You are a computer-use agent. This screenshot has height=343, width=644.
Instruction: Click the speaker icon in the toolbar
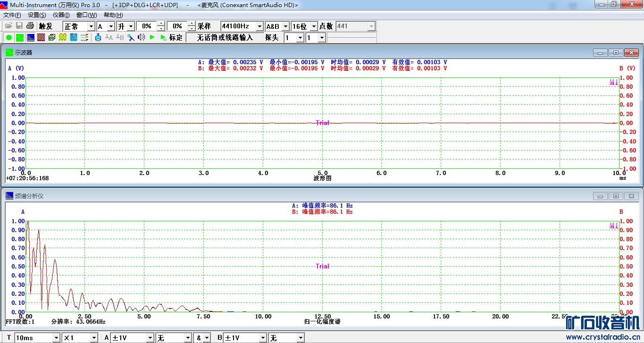(x=141, y=37)
